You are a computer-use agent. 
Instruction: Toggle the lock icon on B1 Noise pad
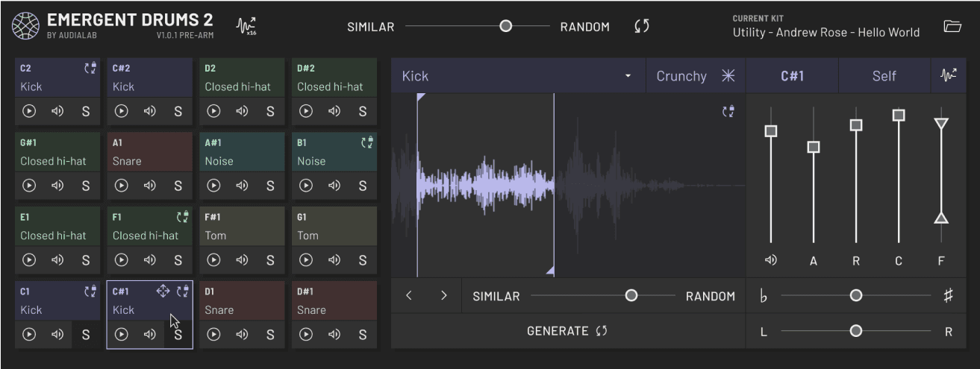pos(366,142)
